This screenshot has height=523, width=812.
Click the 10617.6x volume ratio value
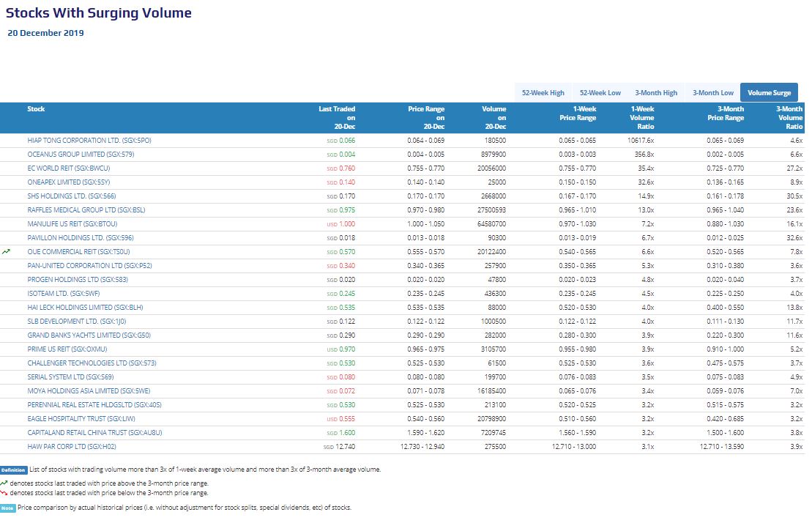[640, 141]
